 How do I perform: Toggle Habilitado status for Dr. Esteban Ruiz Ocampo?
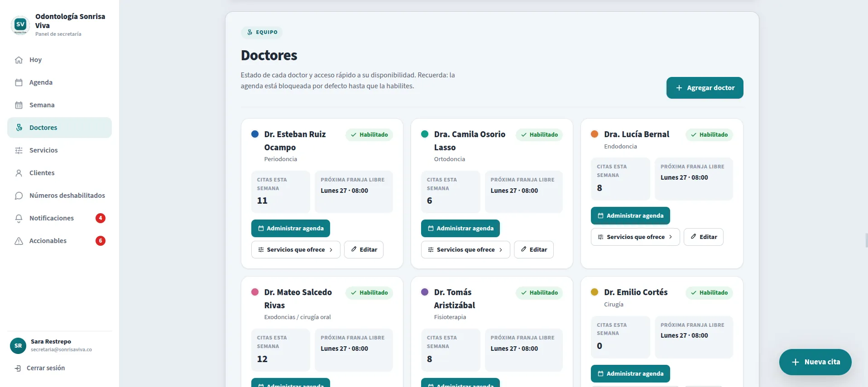point(369,134)
